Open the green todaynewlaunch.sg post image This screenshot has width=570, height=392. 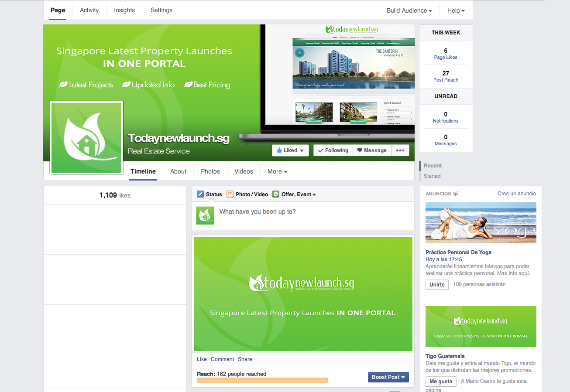tap(303, 294)
